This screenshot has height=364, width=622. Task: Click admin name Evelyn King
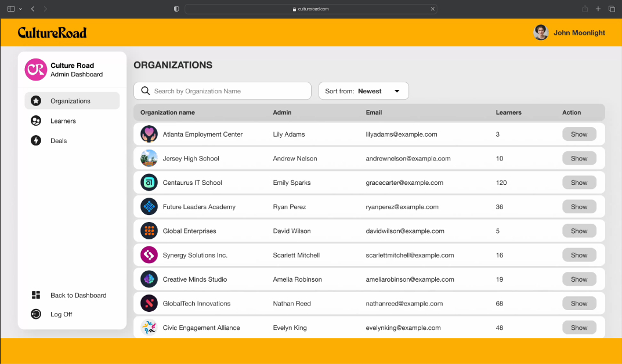290,327
